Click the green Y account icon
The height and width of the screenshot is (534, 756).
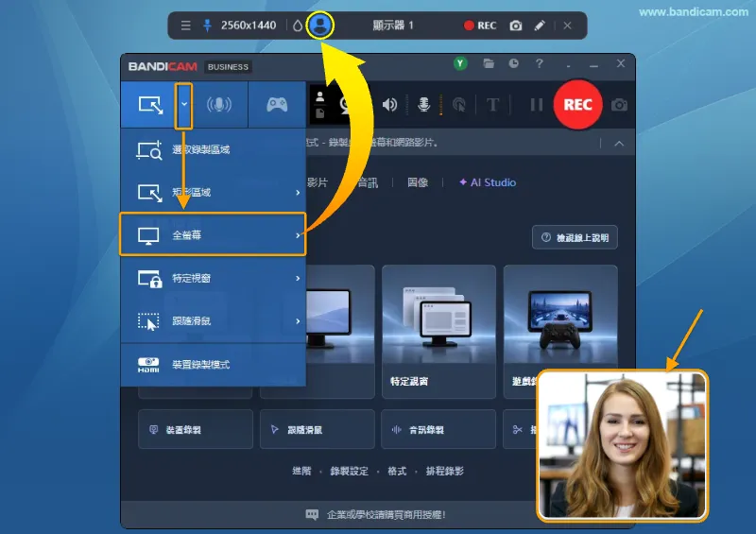click(x=460, y=63)
